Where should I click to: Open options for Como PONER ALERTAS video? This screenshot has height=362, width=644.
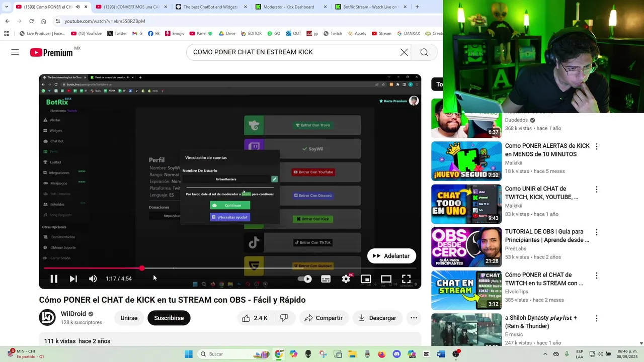tap(597, 146)
